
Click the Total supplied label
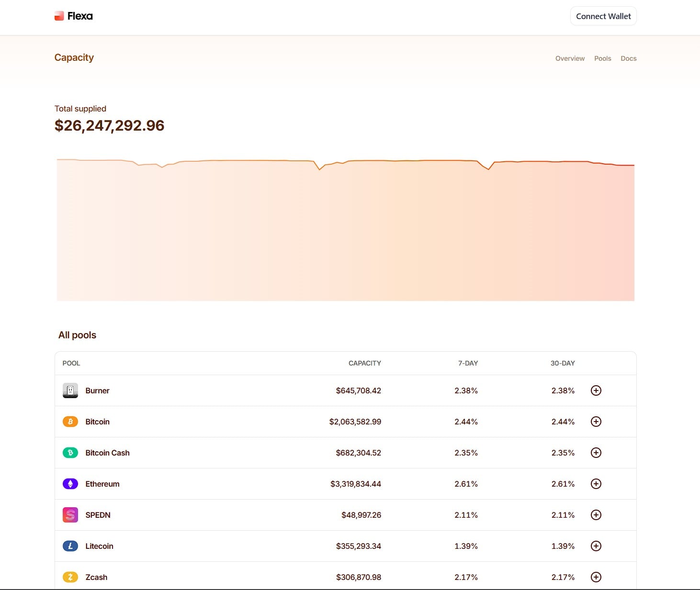click(80, 109)
